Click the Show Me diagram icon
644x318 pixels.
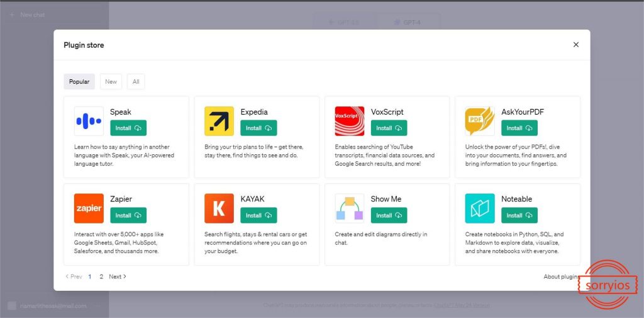click(350, 208)
